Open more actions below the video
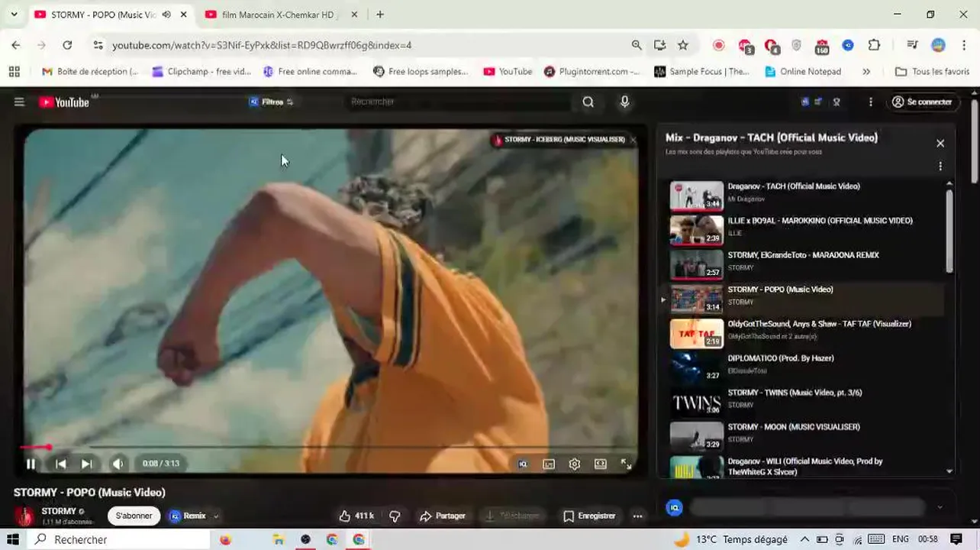The width and height of the screenshot is (980, 550). point(637,516)
